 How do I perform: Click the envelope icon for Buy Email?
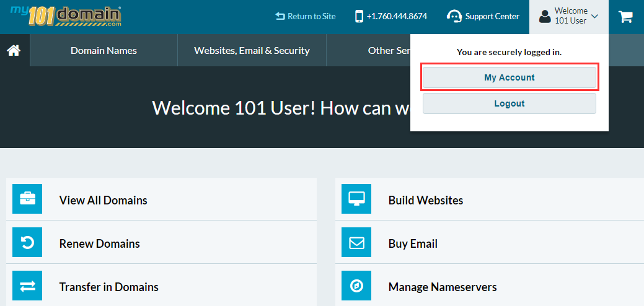(x=356, y=242)
